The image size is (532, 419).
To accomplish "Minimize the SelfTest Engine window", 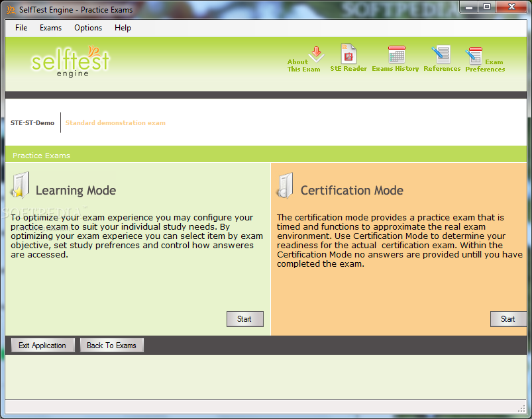I will (x=469, y=7).
